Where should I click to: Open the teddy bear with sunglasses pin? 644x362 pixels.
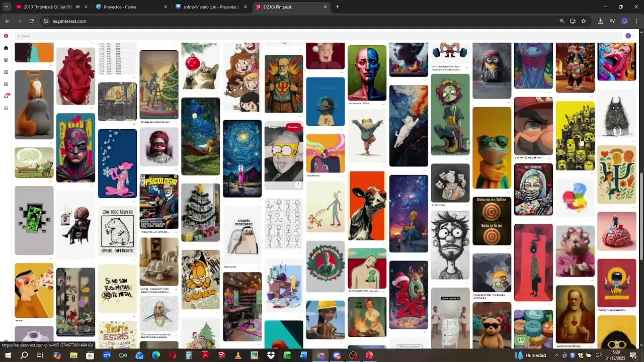pyautogui.click(x=492, y=326)
